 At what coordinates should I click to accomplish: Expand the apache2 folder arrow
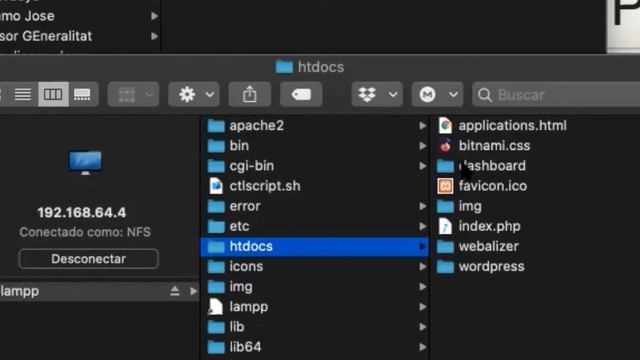click(422, 126)
